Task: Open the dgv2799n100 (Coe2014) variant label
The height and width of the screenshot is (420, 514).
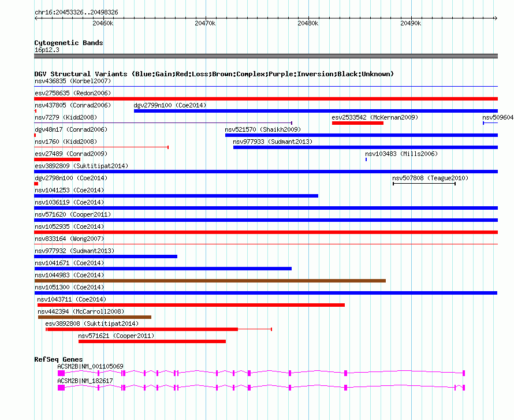Action: pos(170,105)
